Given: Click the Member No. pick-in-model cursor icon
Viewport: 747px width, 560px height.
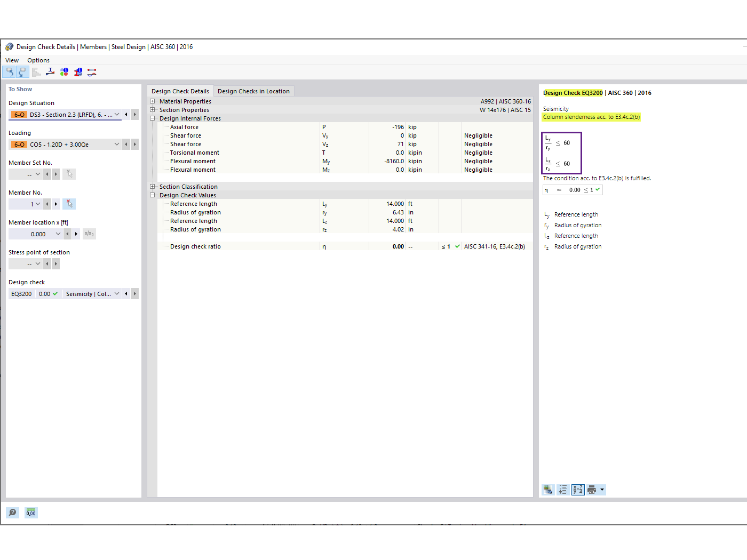Looking at the screenshot, I should coord(69,204).
